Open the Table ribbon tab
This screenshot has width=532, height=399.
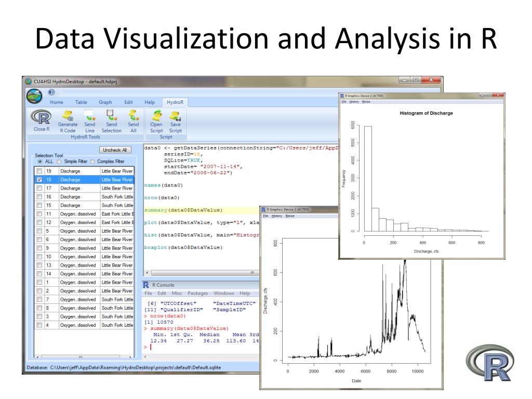click(x=81, y=102)
